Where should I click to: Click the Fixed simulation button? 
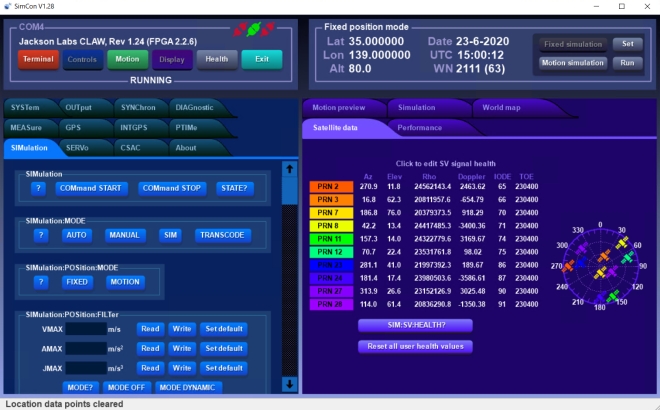point(573,44)
